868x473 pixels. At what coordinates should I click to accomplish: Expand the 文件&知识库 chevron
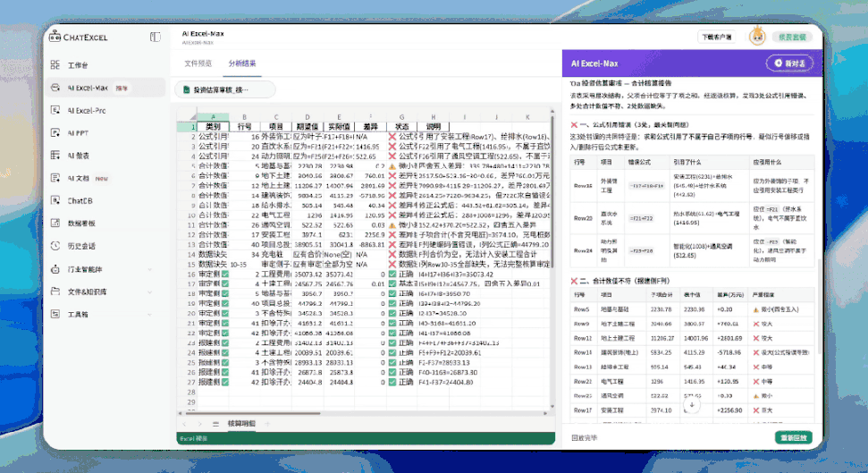pyautogui.click(x=150, y=291)
